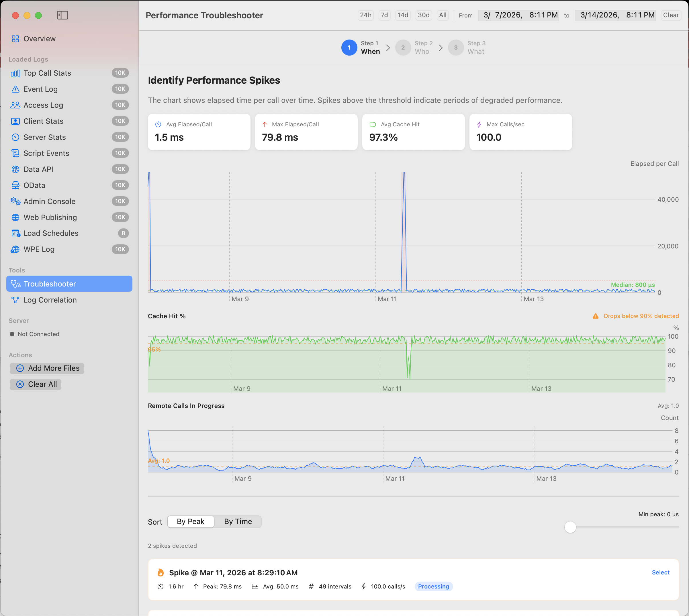Click Select on the Mar 11 spike

(x=660, y=572)
